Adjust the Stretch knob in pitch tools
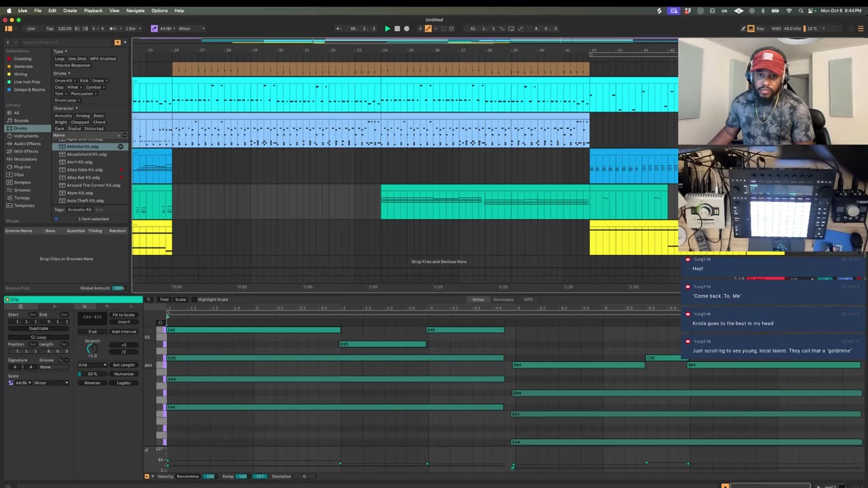Image resolution: width=868 pixels, height=488 pixels. tap(92, 348)
